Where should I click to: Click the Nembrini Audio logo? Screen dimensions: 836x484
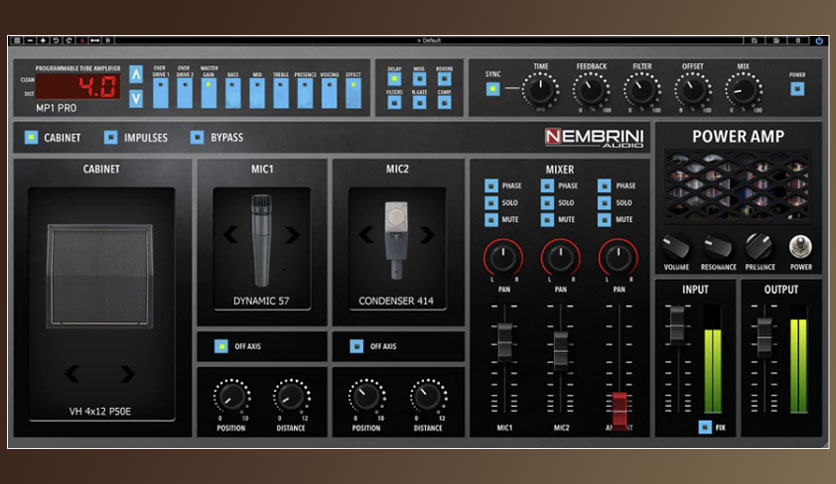[x=594, y=138]
